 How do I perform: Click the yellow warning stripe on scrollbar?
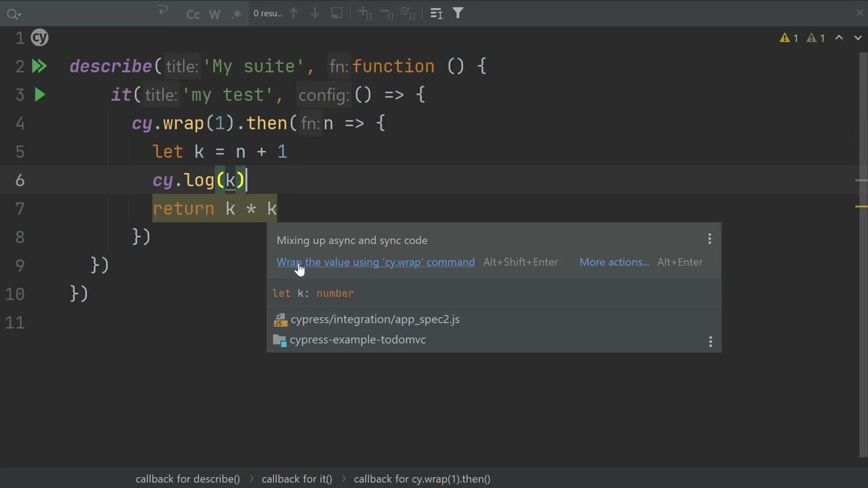click(861, 206)
